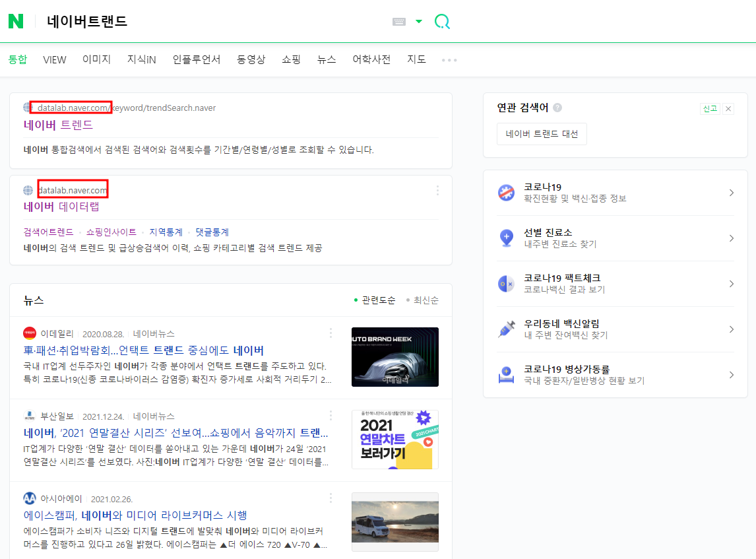Open the 쇼핑인사이트 sublink
Screen dimensions: 756x559
coord(111,232)
